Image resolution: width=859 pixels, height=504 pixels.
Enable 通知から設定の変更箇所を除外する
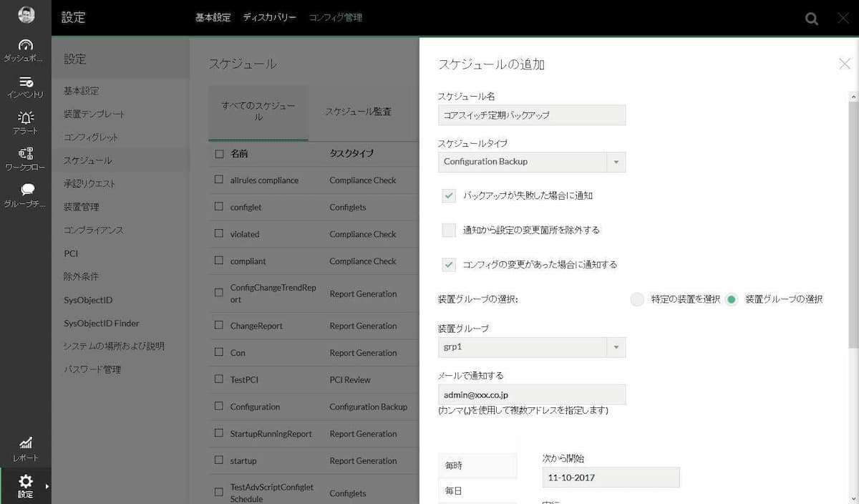pyautogui.click(x=448, y=231)
